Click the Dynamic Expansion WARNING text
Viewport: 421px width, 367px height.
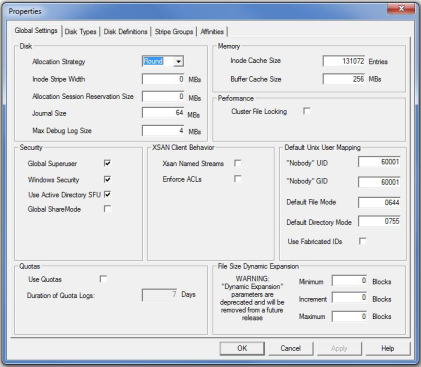[252, 298]
